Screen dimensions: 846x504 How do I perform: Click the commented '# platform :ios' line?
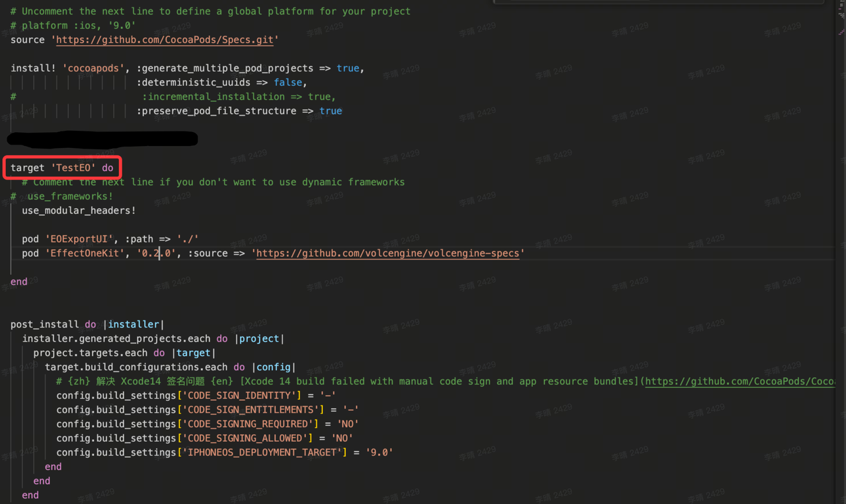tap(73, 25)
